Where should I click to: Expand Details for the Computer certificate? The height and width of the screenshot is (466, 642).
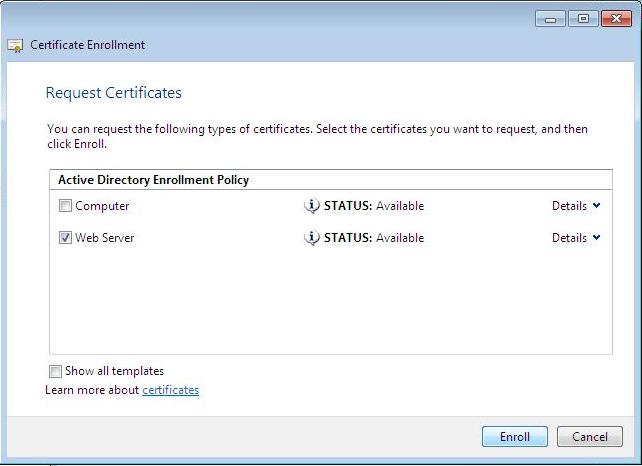coord(576,206)
